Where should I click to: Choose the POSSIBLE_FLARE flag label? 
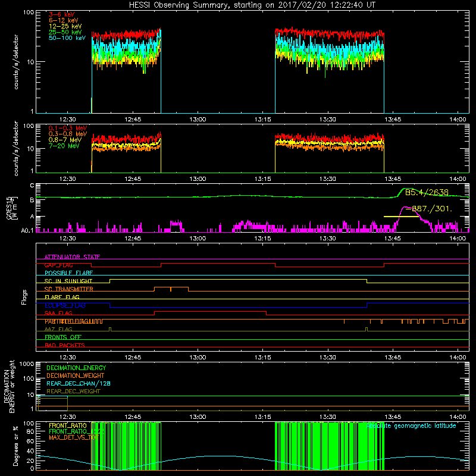[68, 273]
